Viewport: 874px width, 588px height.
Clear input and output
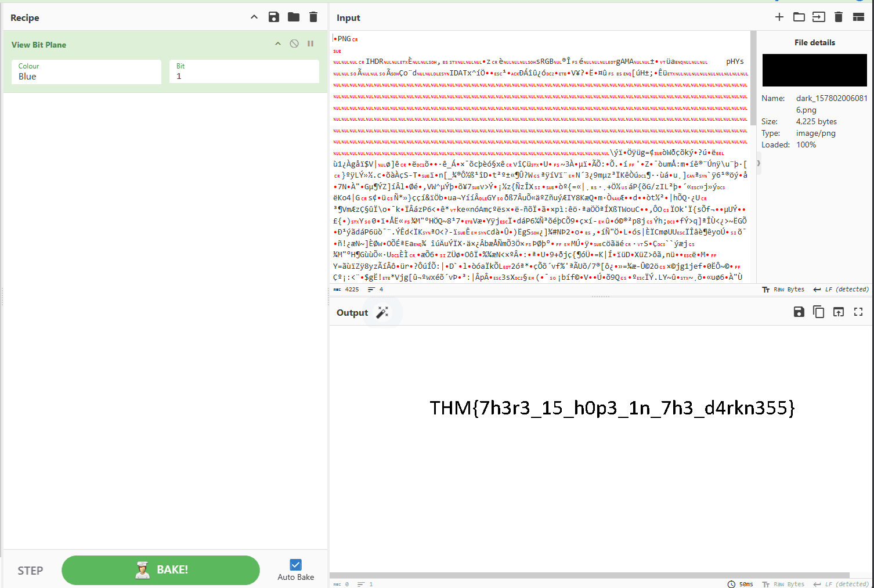[x=839, y=17]
